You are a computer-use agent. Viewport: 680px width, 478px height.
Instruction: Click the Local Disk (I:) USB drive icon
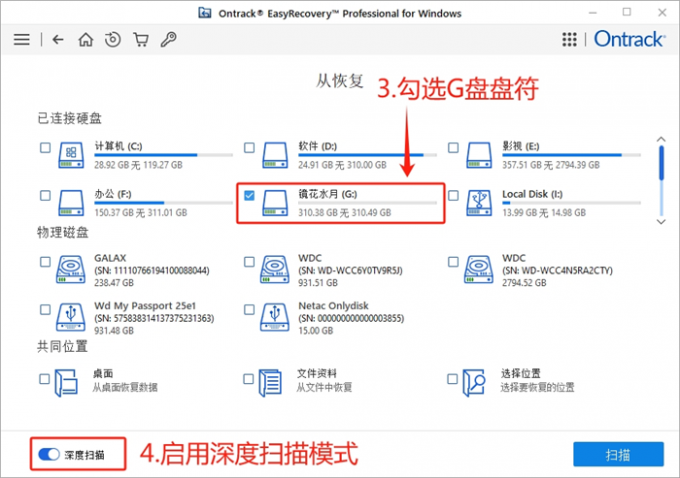[479, 203]
